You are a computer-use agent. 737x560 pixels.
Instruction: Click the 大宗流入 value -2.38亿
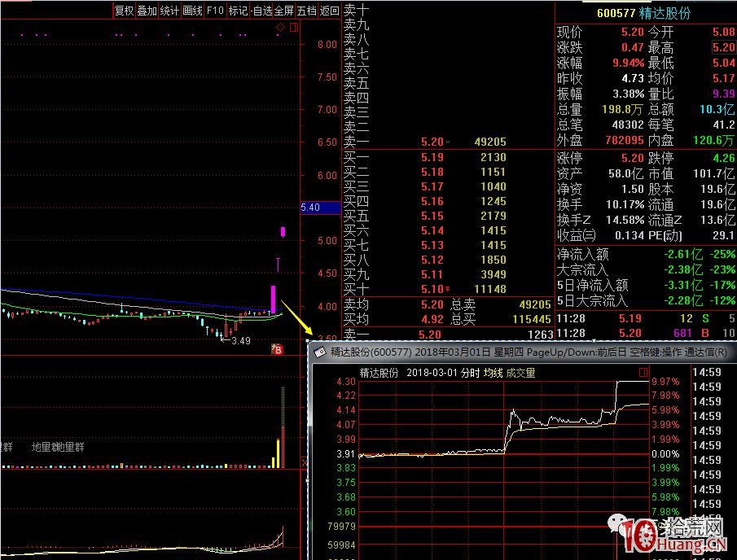click(683, 269)
